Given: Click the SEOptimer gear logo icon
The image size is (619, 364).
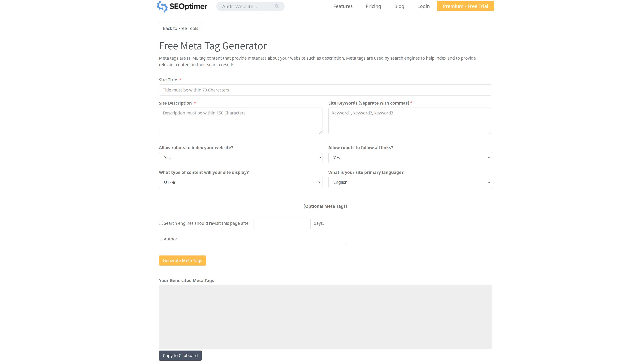Looking at the screenshot, I should (x=162, y=7).
